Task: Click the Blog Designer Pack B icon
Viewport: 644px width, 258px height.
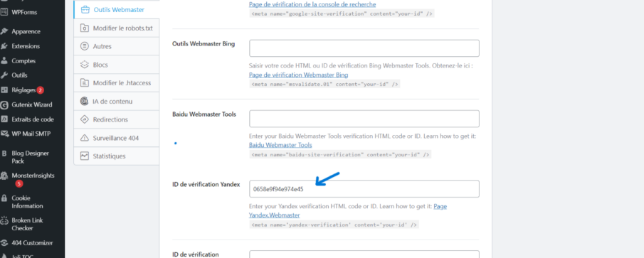Action: pos(4,154)
